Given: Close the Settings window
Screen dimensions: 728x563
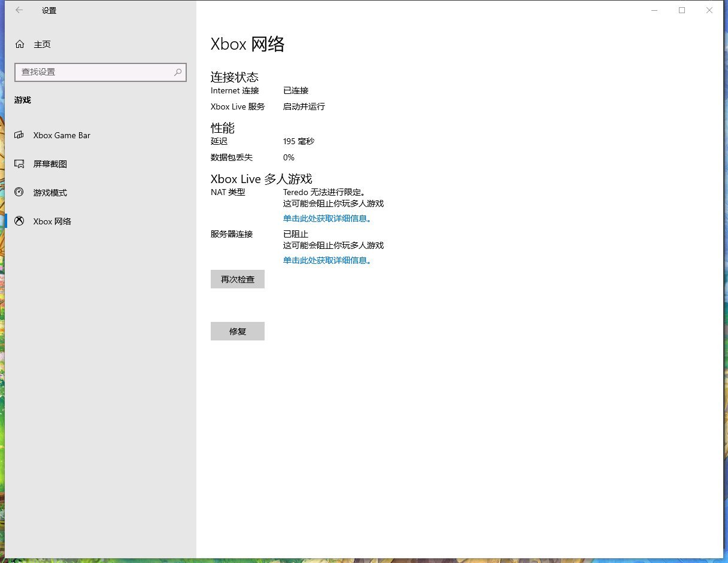Looking at the screenshot, I should [x=709, y=10].
